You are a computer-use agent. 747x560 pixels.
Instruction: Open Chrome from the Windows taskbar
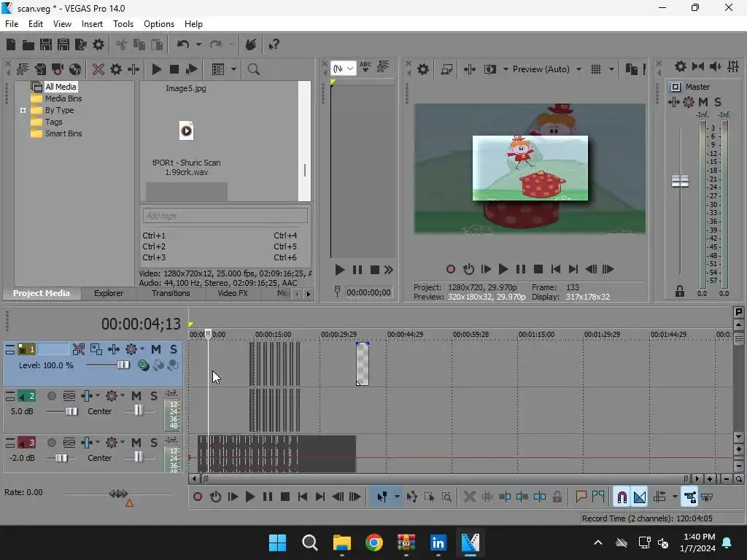[374, 542]
